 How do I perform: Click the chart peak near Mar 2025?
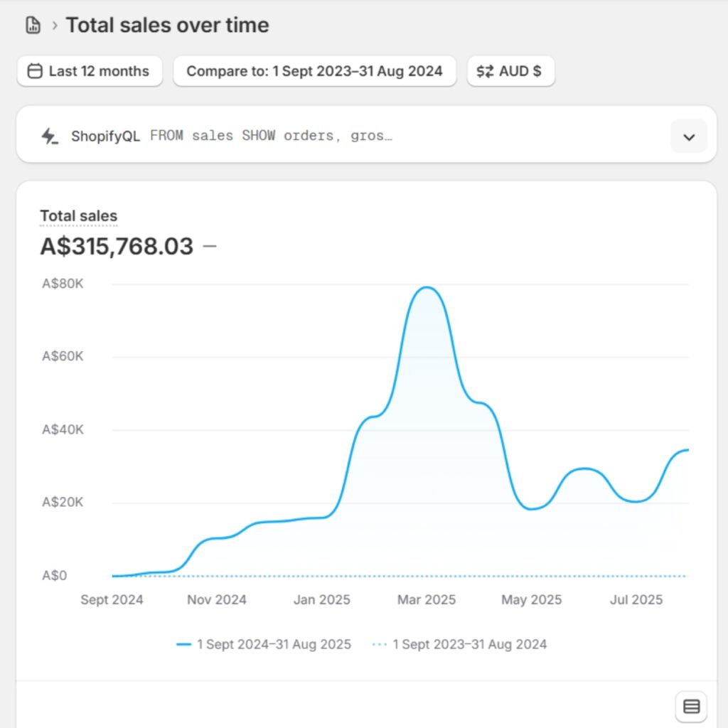click(426, 288)
